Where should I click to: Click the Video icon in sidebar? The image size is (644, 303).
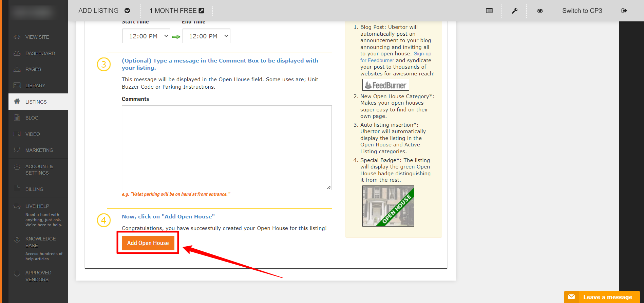(17, 134)
